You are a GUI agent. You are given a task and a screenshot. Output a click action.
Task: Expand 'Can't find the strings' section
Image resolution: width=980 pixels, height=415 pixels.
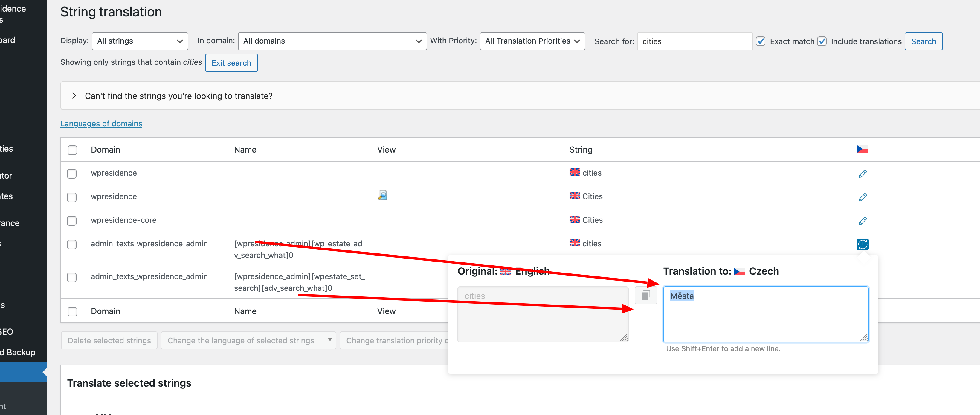coord(74,96)
